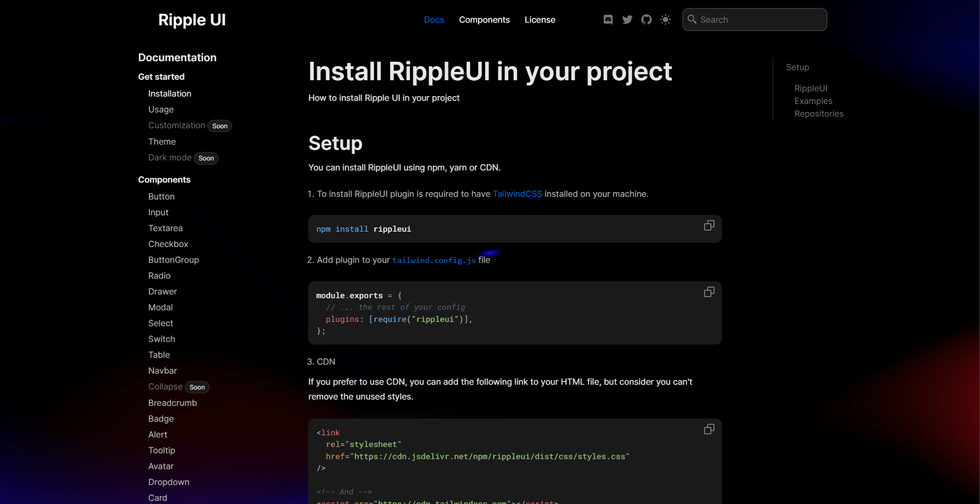Open the License nav item
This screenshot has width=980, height=504.
(x=539, y=20)
